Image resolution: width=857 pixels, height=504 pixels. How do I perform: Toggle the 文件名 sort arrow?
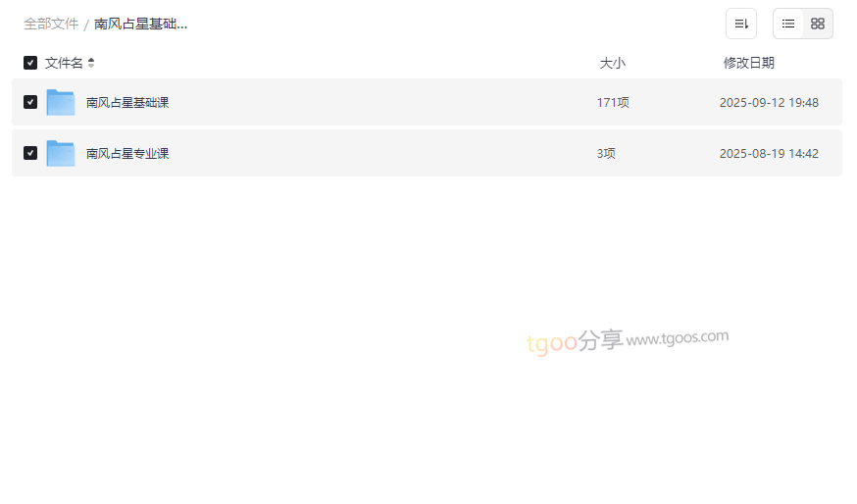[91, 63]
